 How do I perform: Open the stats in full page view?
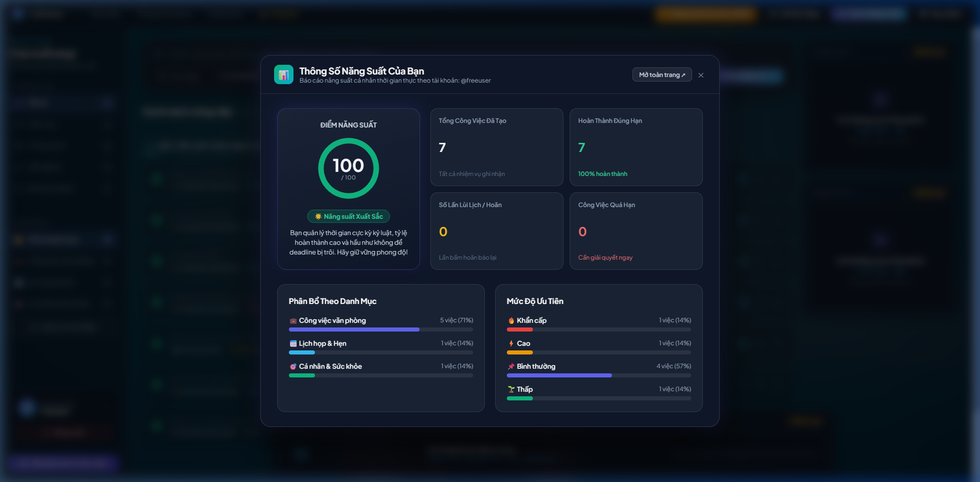(x=662, y=75)
